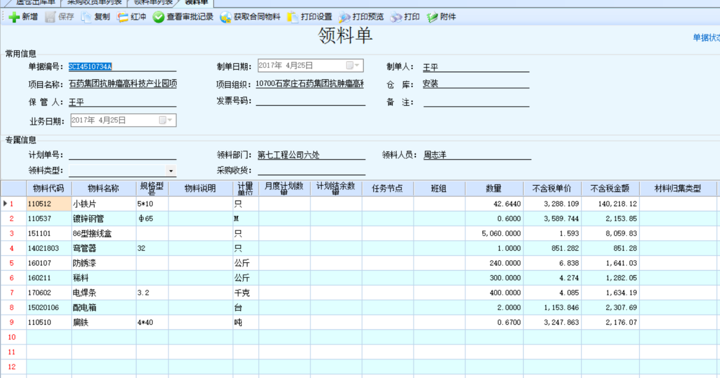
Task: Click the 项目名称 input field
Action: click(122, 84)
